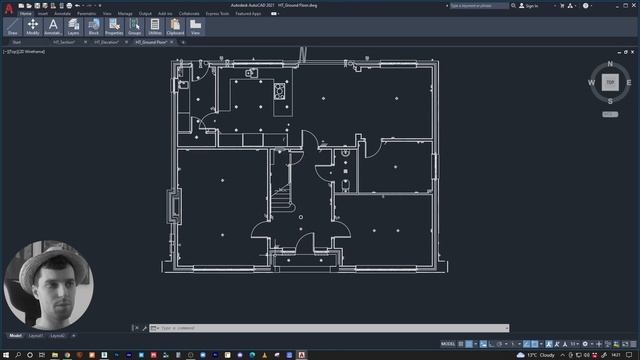Screen dimensions: 640x360
Task: Click AutoCAD icon in Windows taskbar
Action: click(x=302, y=355)
